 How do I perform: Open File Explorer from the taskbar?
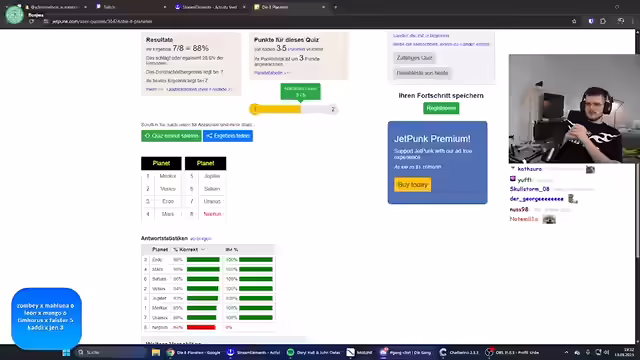pyautogui.click(x=156, y=352)
